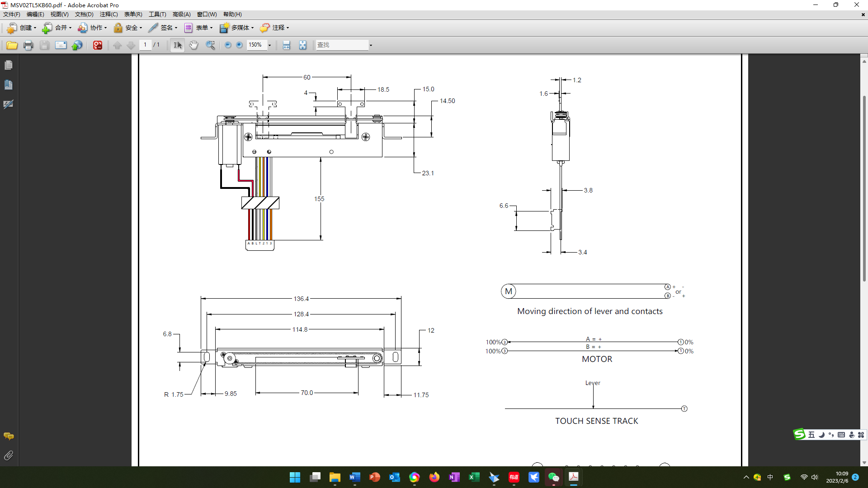The image size is (868, 488).
Task: Click the 查找 search field
Action: [342, 45]
